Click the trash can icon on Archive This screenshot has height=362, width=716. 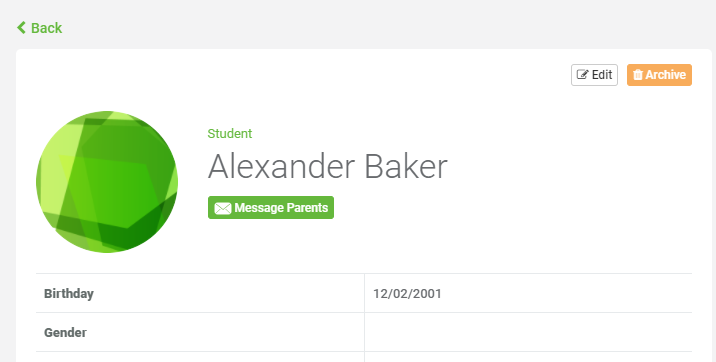[637, 75]
